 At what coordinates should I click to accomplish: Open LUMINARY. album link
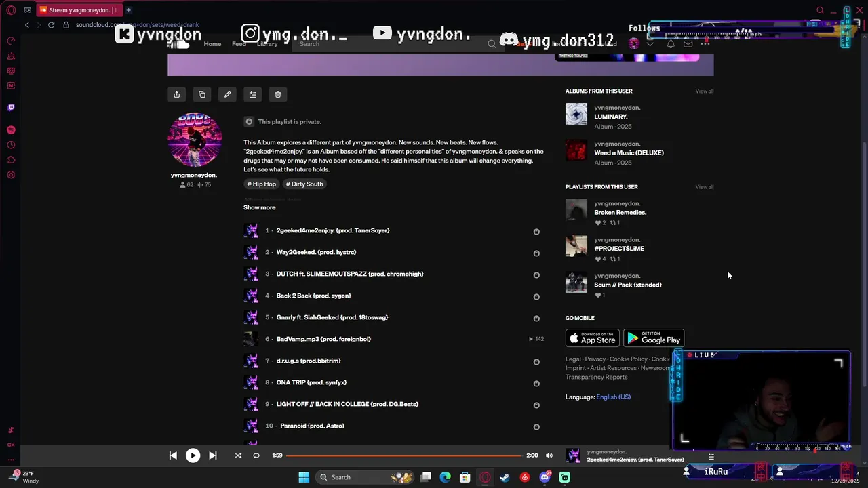tap(611, 117)
